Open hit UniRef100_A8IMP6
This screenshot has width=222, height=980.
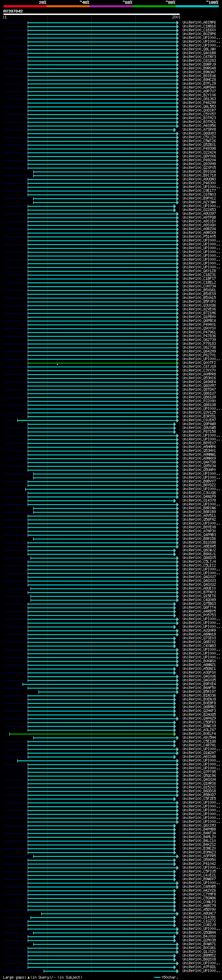(199, 23)
